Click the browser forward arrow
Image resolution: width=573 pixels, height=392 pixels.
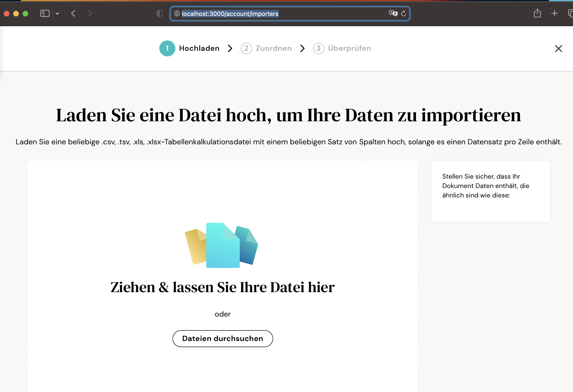pyautogui.click(x=90, y=13)
